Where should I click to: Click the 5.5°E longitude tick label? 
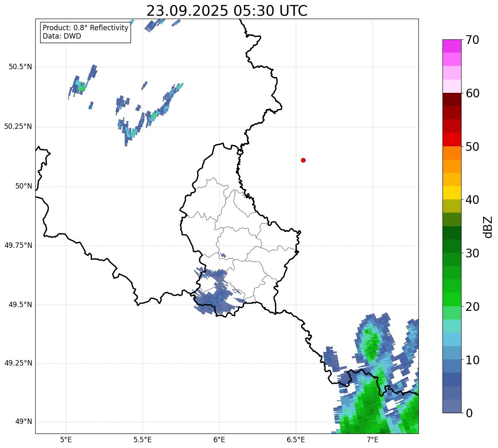tap(143, 440)
